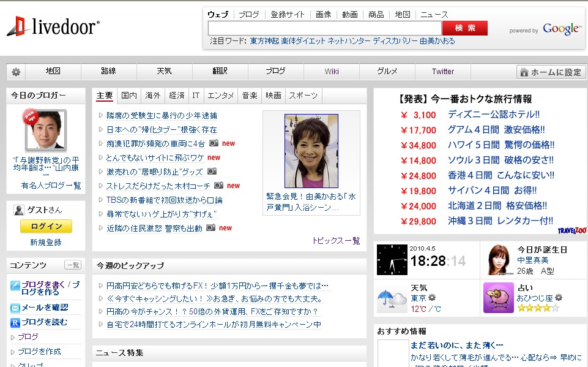Open 隣席の受験生に暴行の少年逮捕 headline
The height and width of the screenshot is (367, 588).
pyautogui.click(x=162, y=115)
